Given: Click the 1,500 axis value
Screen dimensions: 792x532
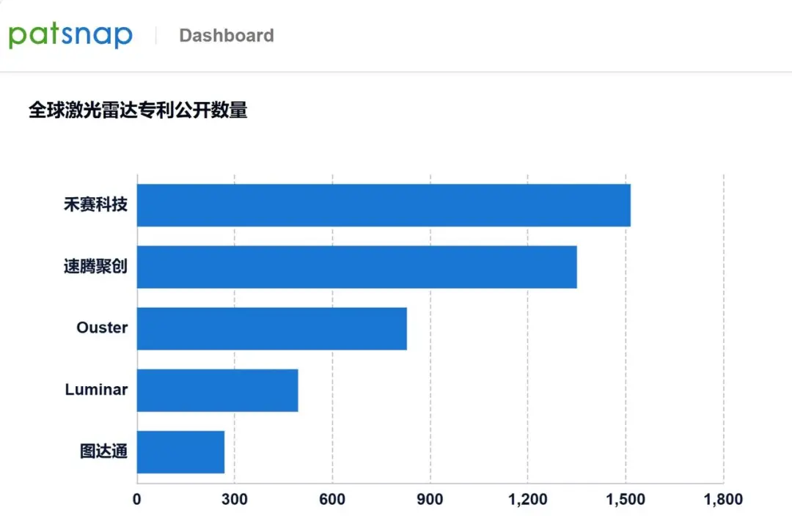Looking at the screenshot, I should click(x=626, y=499).
